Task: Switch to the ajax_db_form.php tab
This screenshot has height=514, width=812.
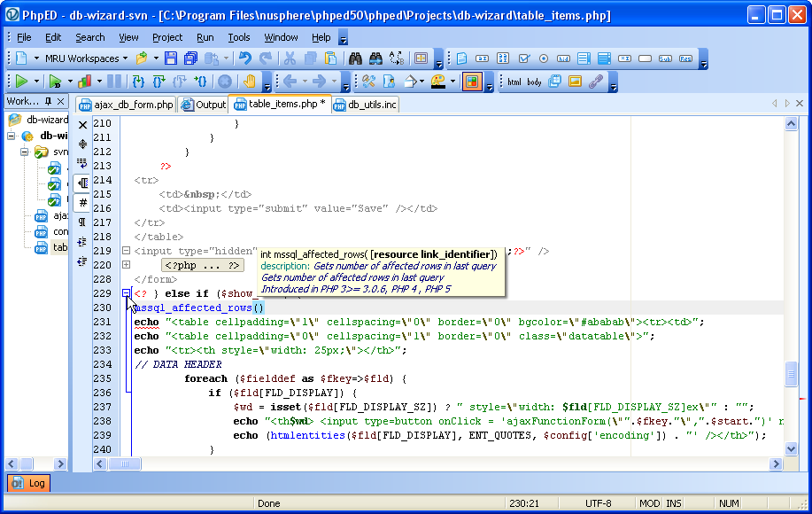Action: 126,105
